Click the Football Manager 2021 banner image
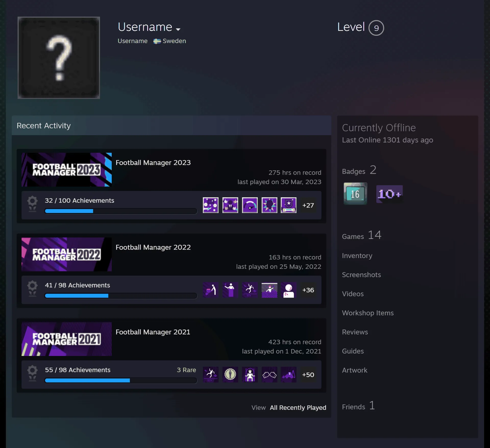490x448 pixels. [x=67, y=339]
